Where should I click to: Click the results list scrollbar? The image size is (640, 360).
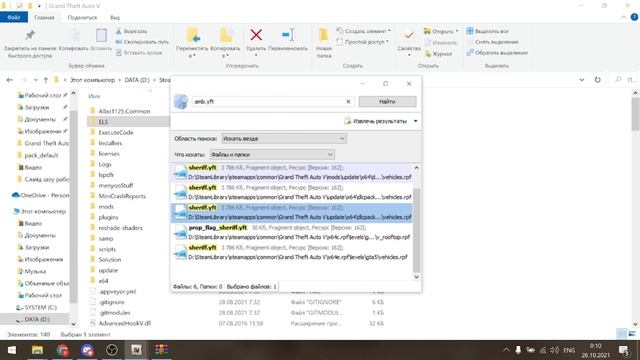(416, 230)
